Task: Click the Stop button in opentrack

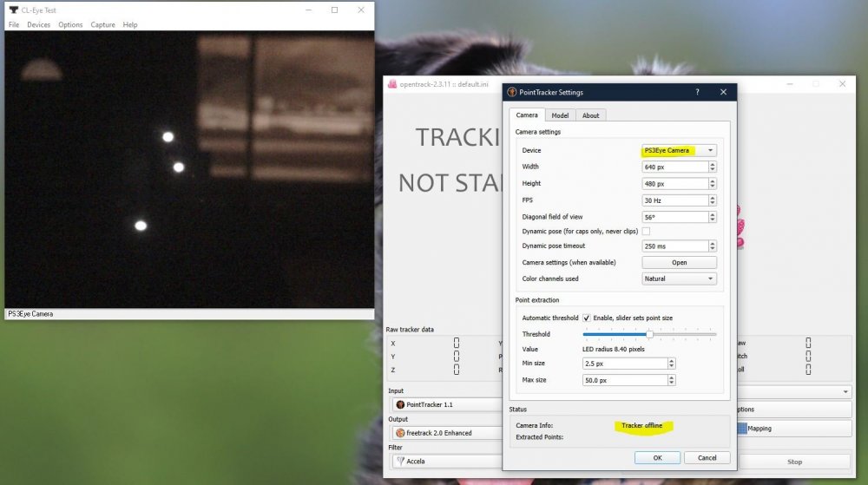Action: point(794,462)
